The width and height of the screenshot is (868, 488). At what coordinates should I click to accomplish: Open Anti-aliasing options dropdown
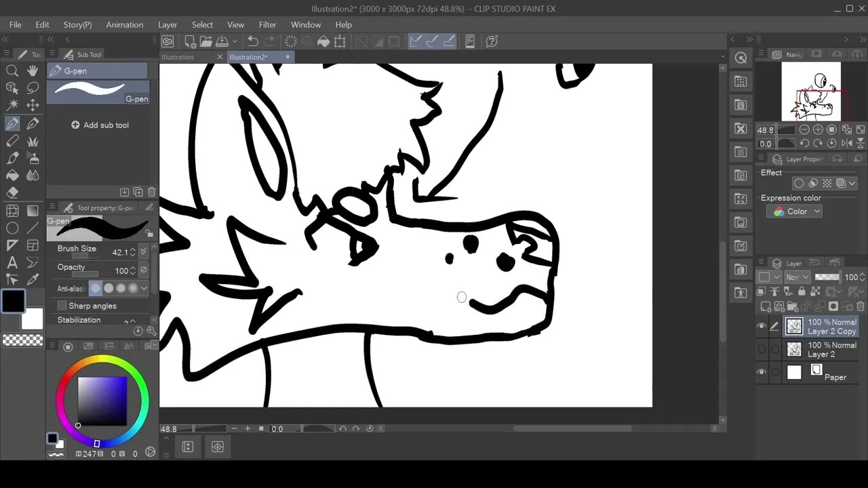(x=144, y=288)
